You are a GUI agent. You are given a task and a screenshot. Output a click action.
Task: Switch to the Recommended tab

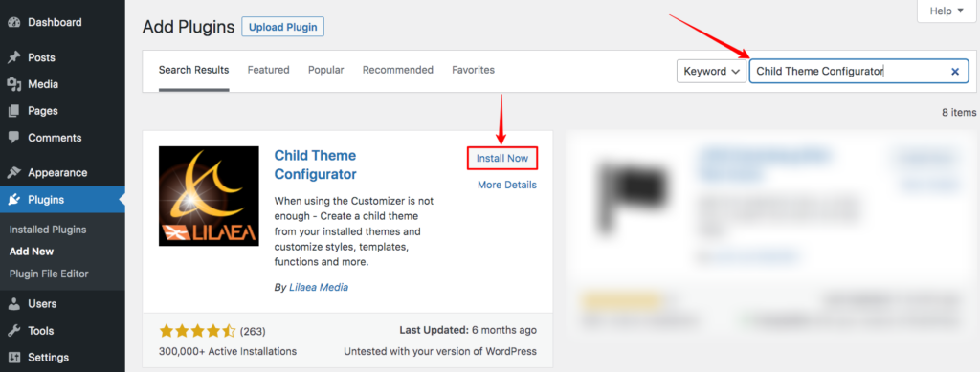point(397,70)
